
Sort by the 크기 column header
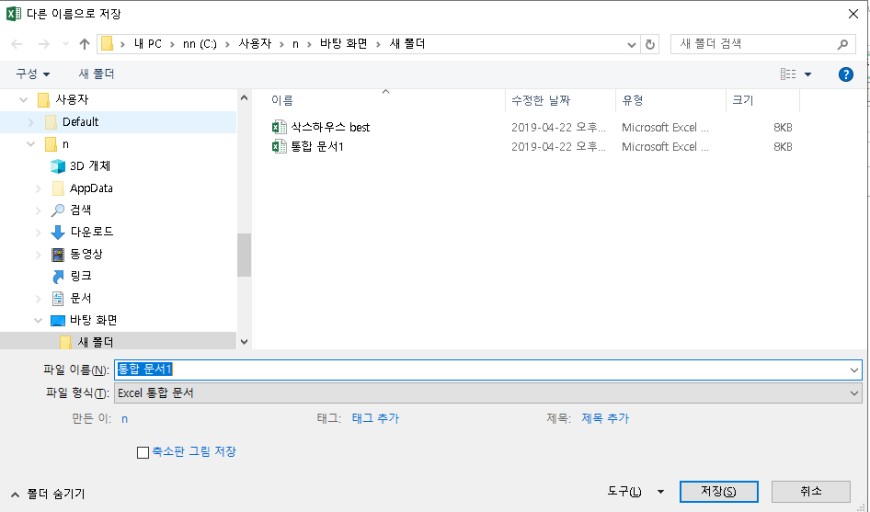[x=742, y=100]
